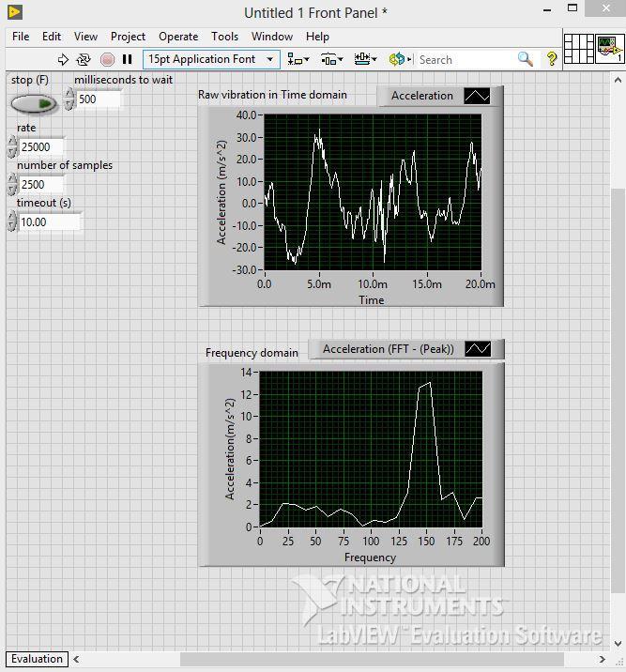The height and width of the screenshot is (672, 626).
Task: Open the Project menu
Action: click(x=128, y=37)
